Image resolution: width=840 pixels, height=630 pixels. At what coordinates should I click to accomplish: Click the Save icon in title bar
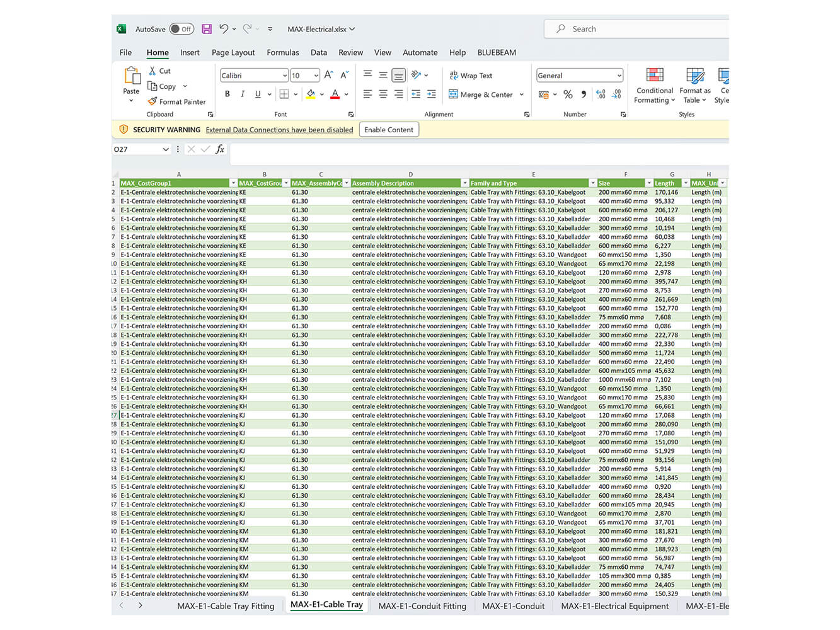pyautogui.click(x=207, y=29)
